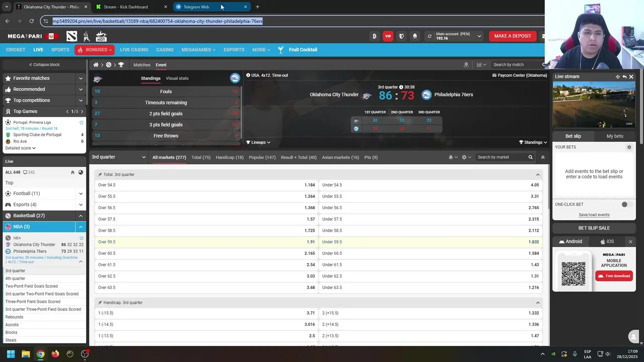Click MAKE A DEPOSIT button
This screenshot has height=362, width=644.
tap(513, 36)
